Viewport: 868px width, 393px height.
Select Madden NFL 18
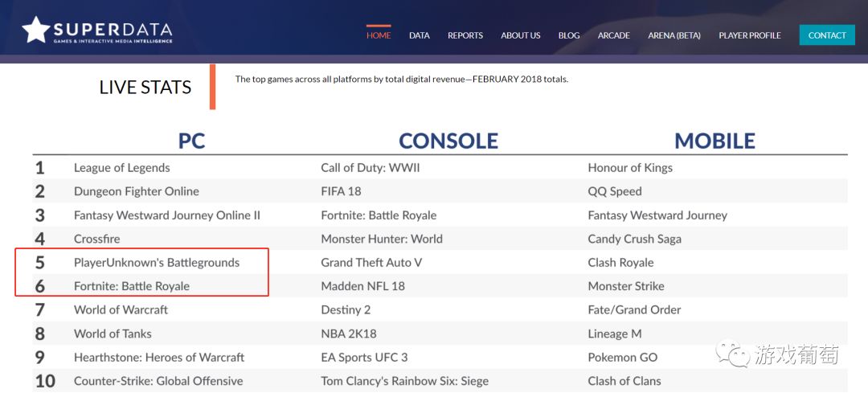tap(362, 286)
